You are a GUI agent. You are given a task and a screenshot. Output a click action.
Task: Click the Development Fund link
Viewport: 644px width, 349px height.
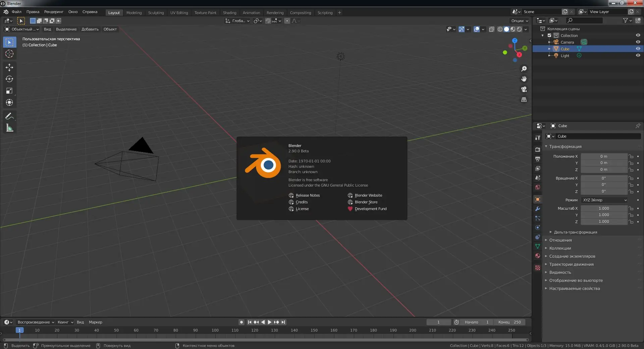[x=370, y=209]
